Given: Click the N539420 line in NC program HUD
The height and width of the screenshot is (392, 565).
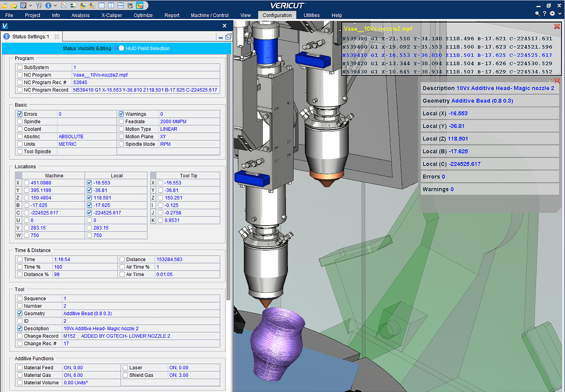Looking at the screenshot, I should pyautogui.click(x=447, y=63).
